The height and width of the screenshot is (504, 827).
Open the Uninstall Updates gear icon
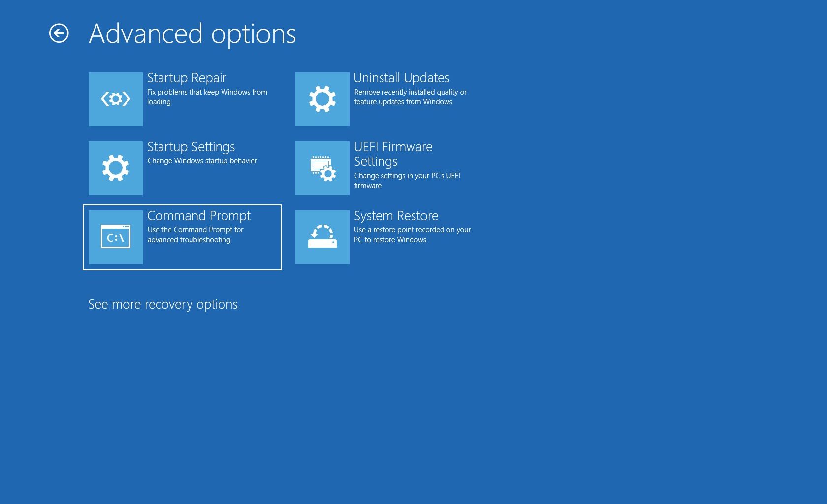pyautogui.click(x=322, y=99)
